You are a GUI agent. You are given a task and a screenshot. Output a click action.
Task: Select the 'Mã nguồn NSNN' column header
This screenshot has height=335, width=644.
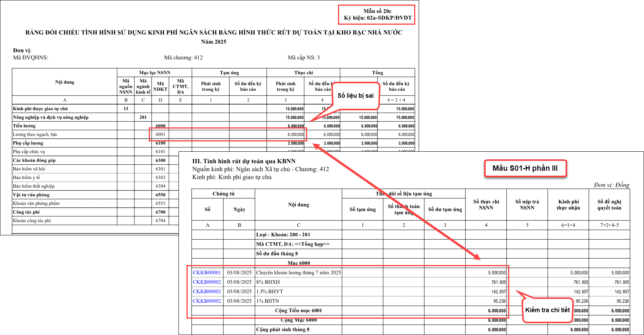pyautogui.click(x=126, y=86)
